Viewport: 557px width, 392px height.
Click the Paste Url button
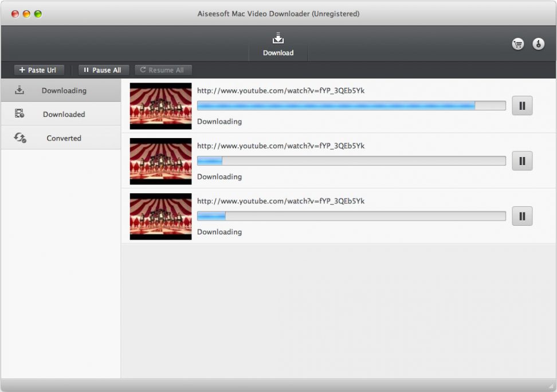tap(38, 70)
